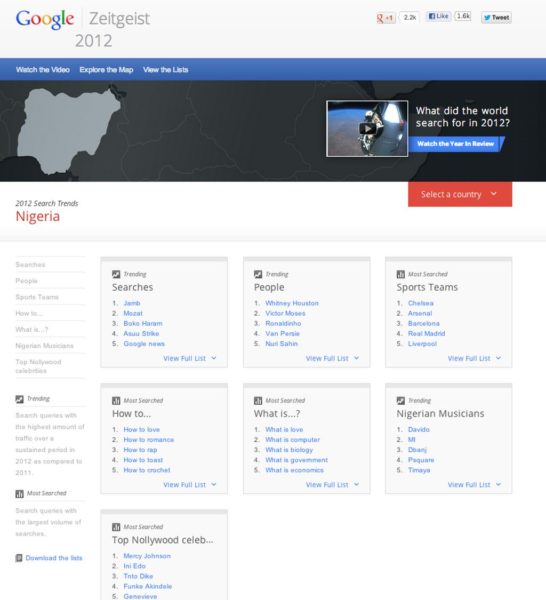The image size is (546, 600).
Task: Play the Year in Review video thumbnail
Action: (x=367, y=129)
